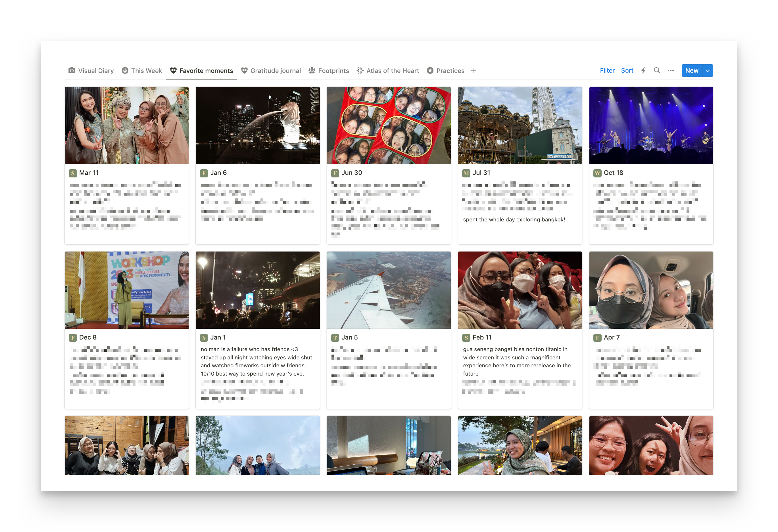Click the star badge icon beside Practices

430,70
